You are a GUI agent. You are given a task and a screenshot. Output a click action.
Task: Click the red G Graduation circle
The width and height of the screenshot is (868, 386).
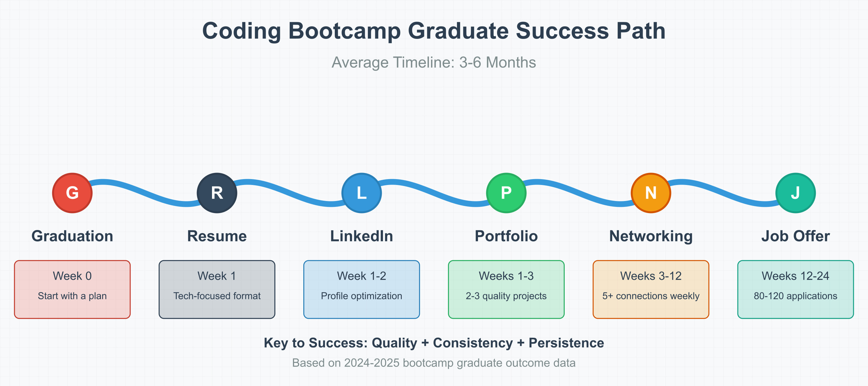[72, 193]
